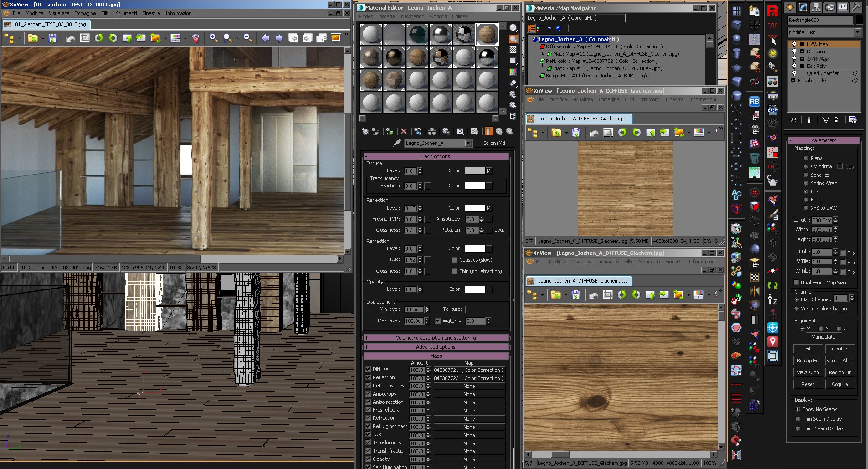Click the Diffuse color swatch
This screenshot has height=469, width=868.
474,171
